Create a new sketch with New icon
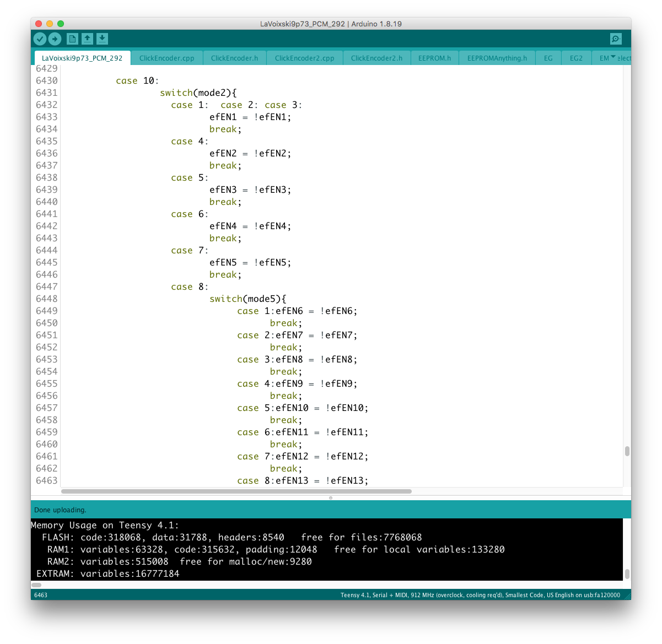Viewport: 662px width, 644px height. [72, 39]
